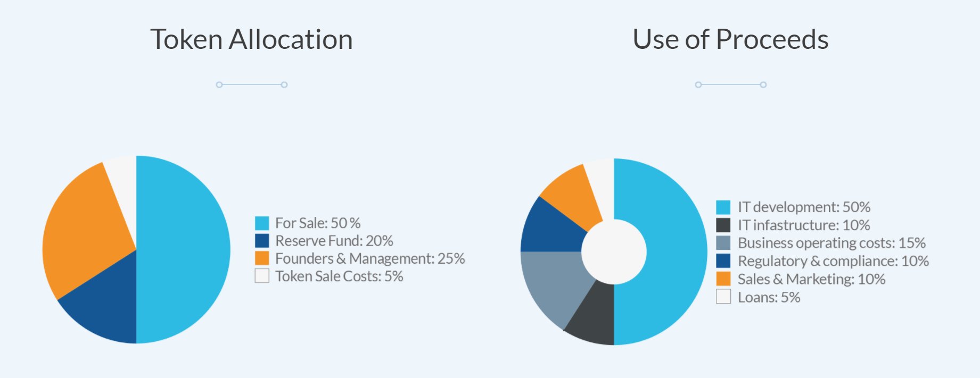The image size is (980, 378).
Task: Click the Founders & Management orange swatch
Action: tap(262, 258)
